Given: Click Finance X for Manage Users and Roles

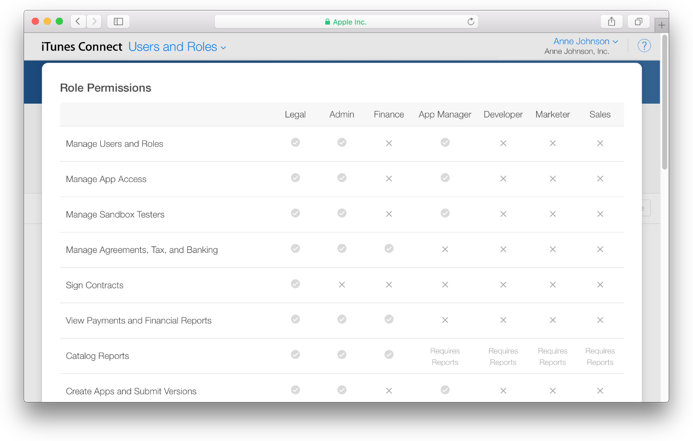Looking at the screenshot, I should 388,143.
